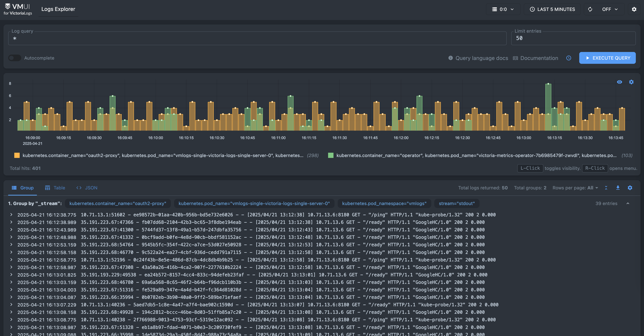The width and height of the screenshot is (644, 336).
Task: Toggle chart visibility eye icon
Action: click(x=620, y=82)
